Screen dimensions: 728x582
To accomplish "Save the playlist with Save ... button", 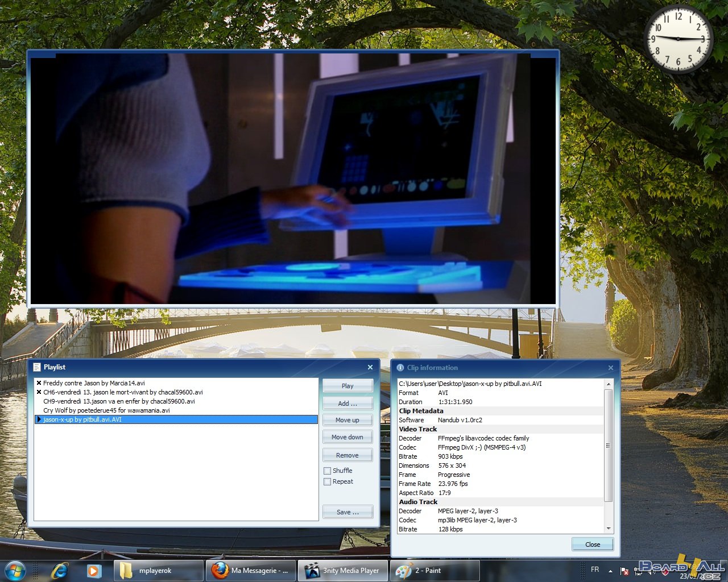I will [x=348, y=512].
